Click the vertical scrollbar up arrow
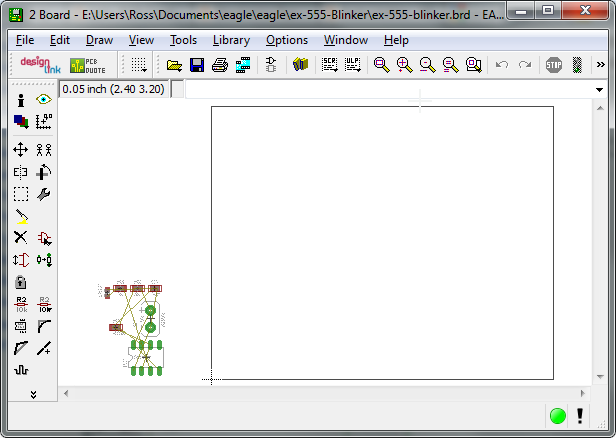This screenshot has height=438, width=616. click(600, 108)
